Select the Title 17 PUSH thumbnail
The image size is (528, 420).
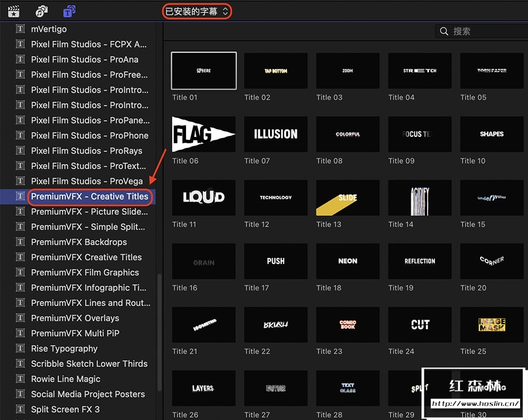[x=276, y=261]
